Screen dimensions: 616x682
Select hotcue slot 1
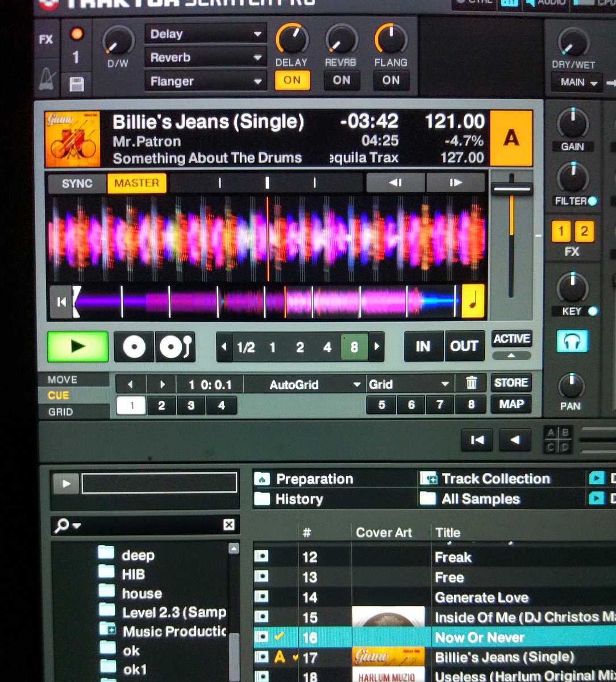[131, 405]
